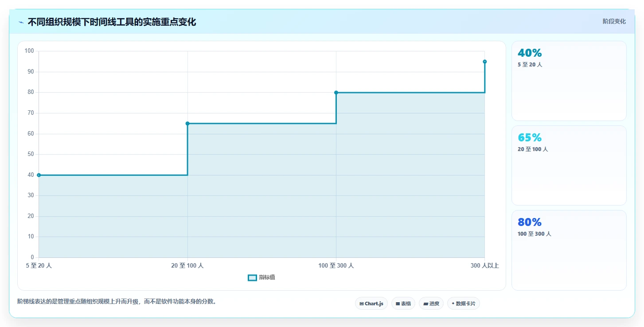Image resolution: width=644 pixels, height=327 pixels.
Task: Click the x-axis label 20 至 100 人
Action: (x=187, y=266)
